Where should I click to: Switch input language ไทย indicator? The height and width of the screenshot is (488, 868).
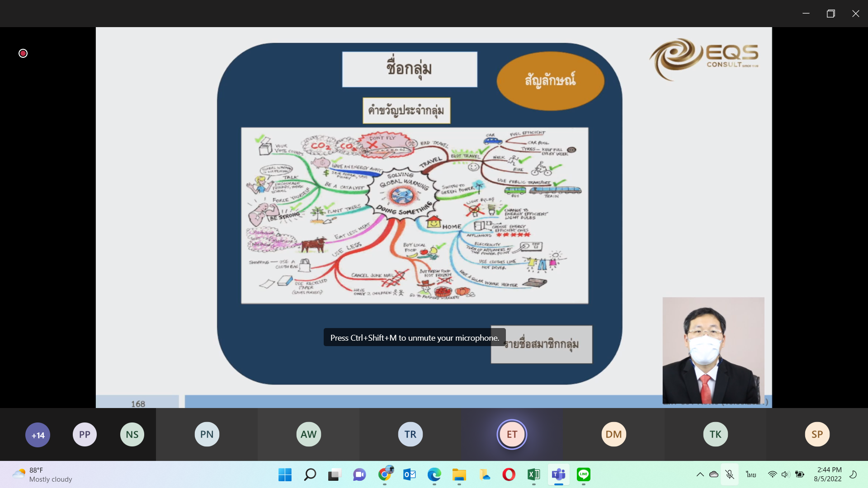point(751,474)
